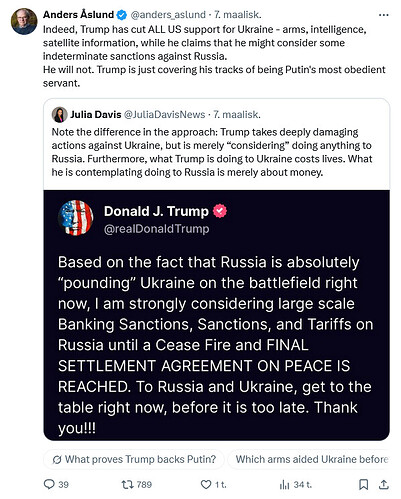This screenshot has height=499, width=401.
Task: Open Julia Davis's name in quoted tweet
Action: [x=96, y=115]
